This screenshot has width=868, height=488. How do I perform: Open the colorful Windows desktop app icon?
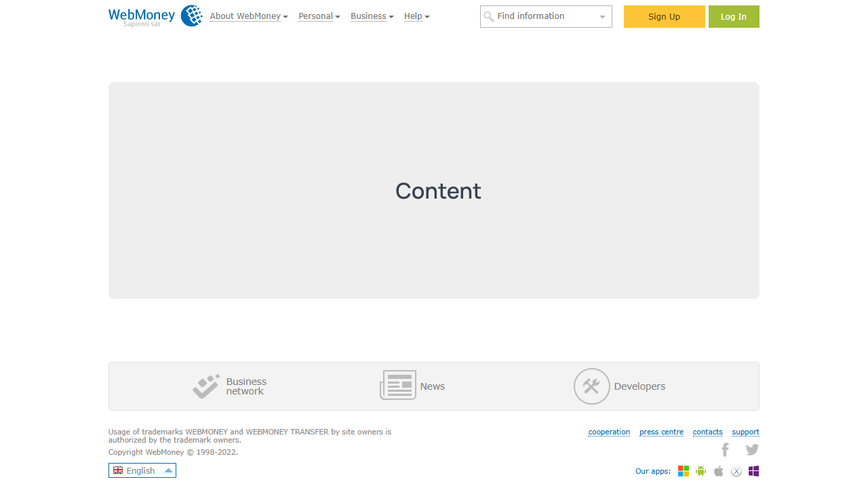pyautogui.click(x=684, y=471)
